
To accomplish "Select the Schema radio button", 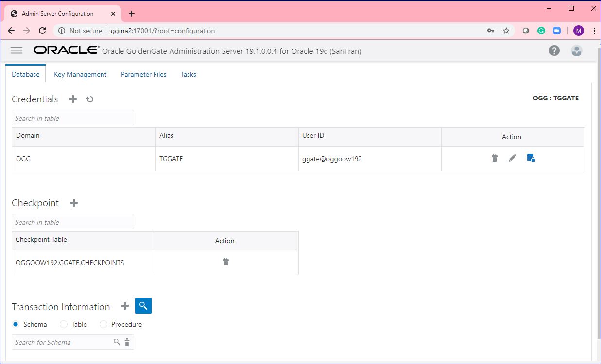I will pyautogui.click(x=16, y=324).
